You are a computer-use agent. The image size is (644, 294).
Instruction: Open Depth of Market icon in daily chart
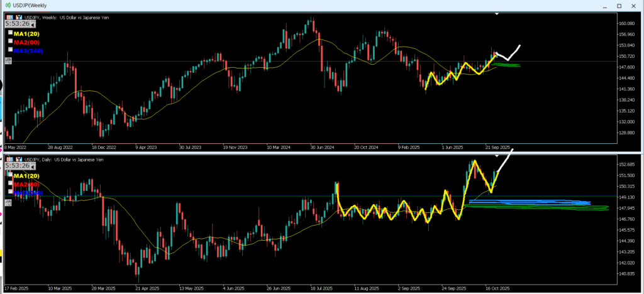[18, 158]
